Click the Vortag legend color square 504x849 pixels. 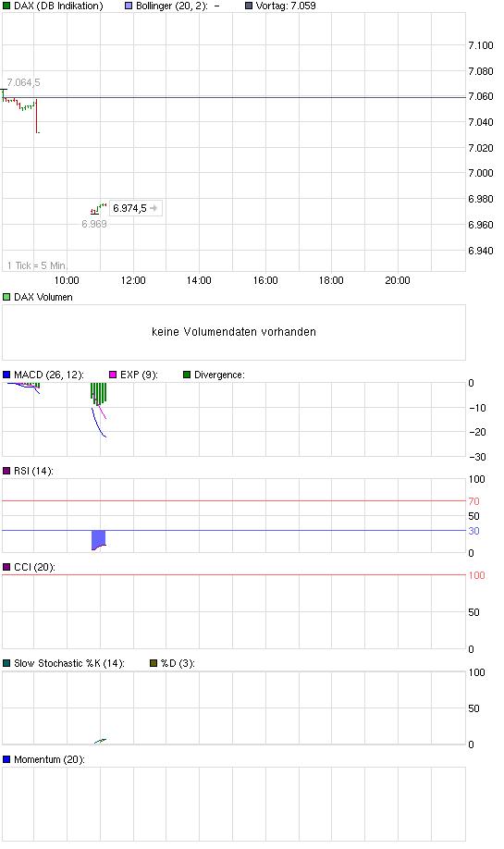(249, 6)
